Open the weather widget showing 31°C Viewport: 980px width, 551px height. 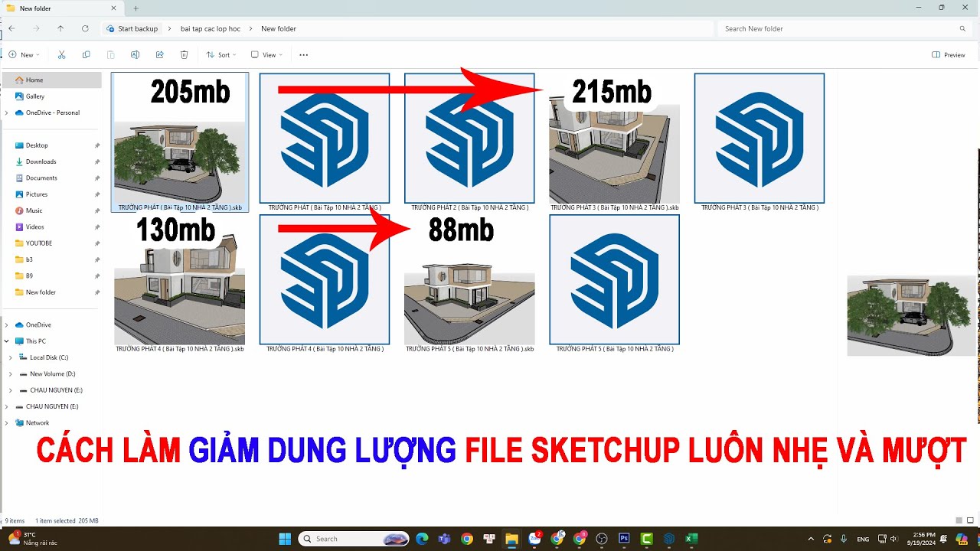pyautogui.click(x=33, y=539)
